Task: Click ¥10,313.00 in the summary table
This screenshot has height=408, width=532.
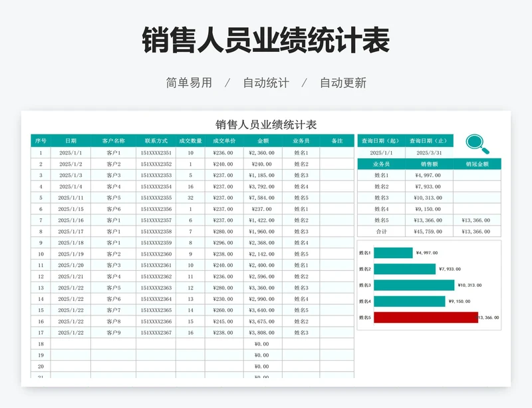Action: pos(429,198)
